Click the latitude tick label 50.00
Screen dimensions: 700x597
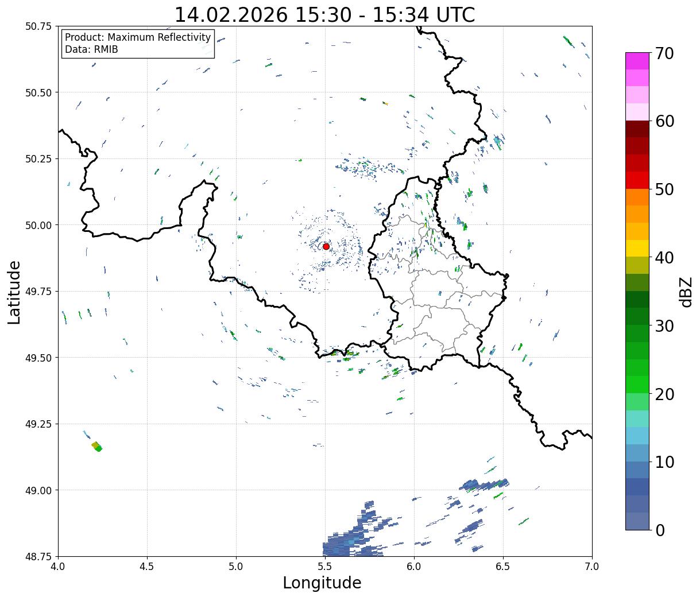pyautogui.click(x=38, y=225)
